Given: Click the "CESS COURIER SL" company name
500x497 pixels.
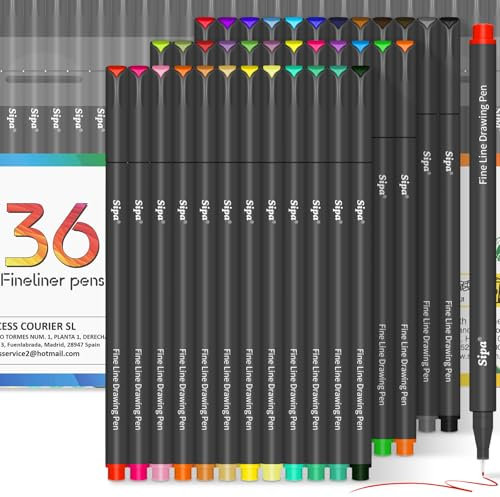Looking at the screenshot, I should click(x=38, y=326).
